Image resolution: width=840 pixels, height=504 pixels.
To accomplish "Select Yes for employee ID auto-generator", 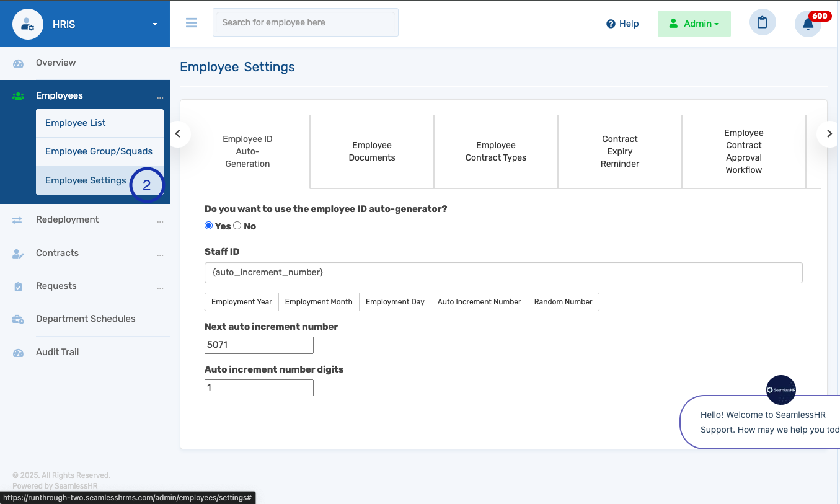I will click(x=208, y=226).
